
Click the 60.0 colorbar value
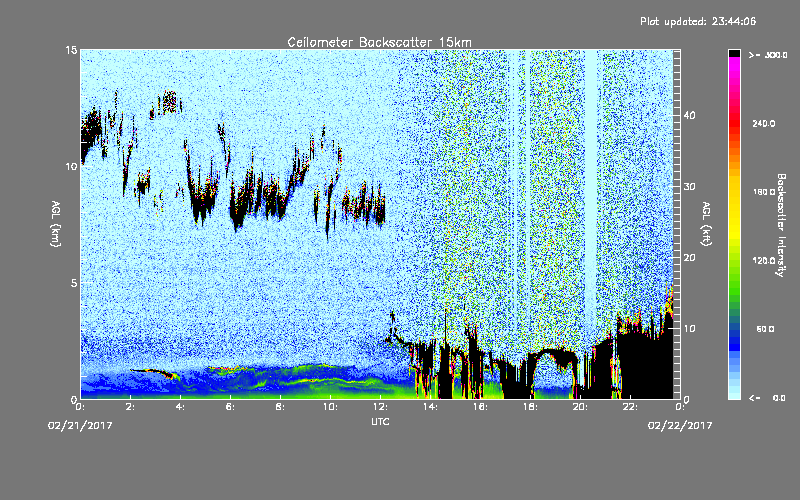click(x=765, y=329)
